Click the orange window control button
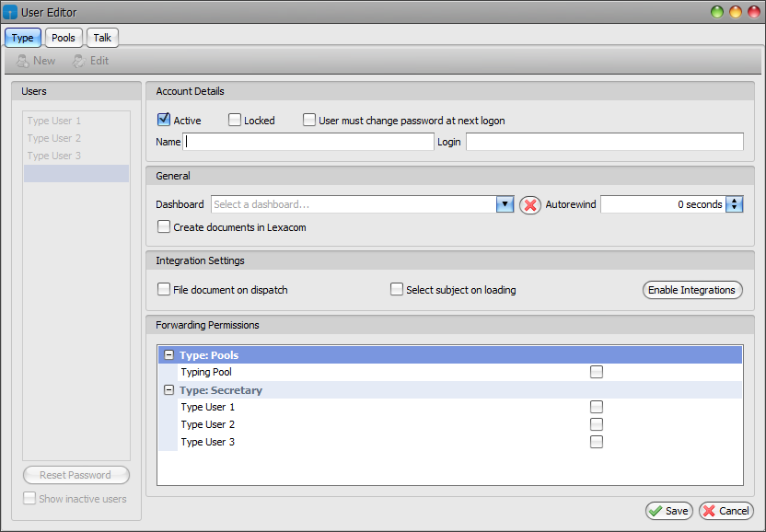The width and height of the screenshot is (766, 532). pos(736,12)
